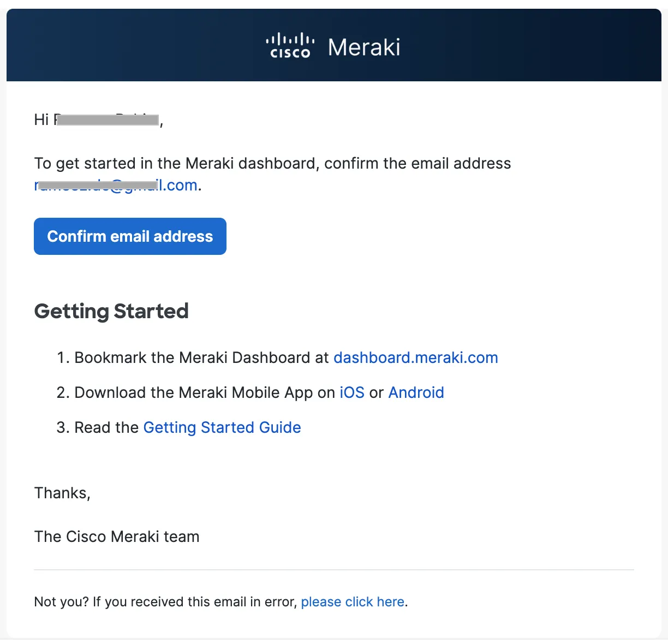Click the 'please click here' link
Viewport: 668px width, 644px height.
353,601
